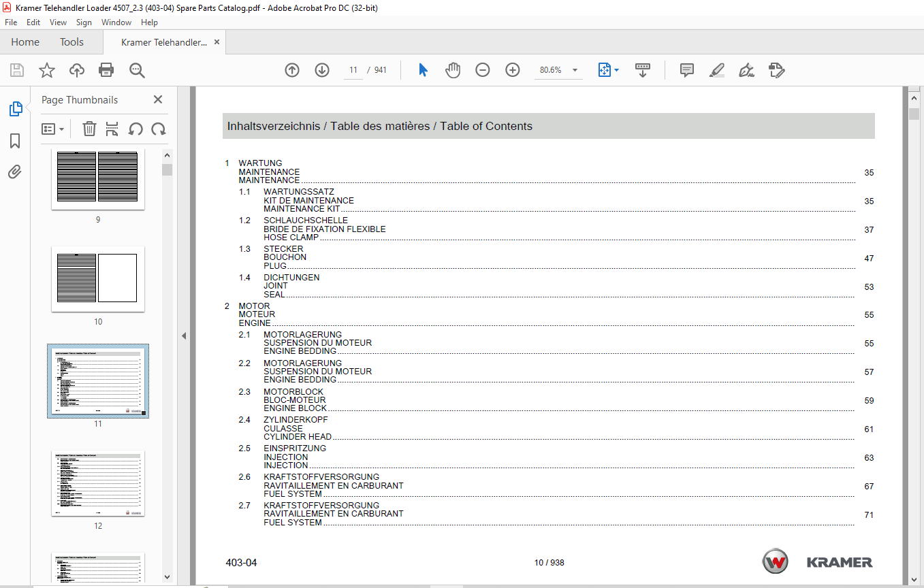Image resolution: width=924 pixels, height=588 pixels.
Task: Open the Edit menu
Action: coord(33,22)
